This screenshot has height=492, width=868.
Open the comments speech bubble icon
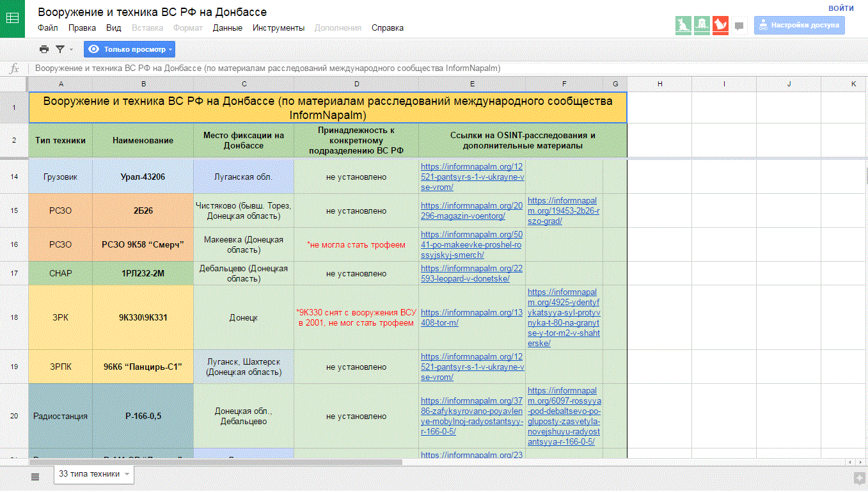coord(739,26)
